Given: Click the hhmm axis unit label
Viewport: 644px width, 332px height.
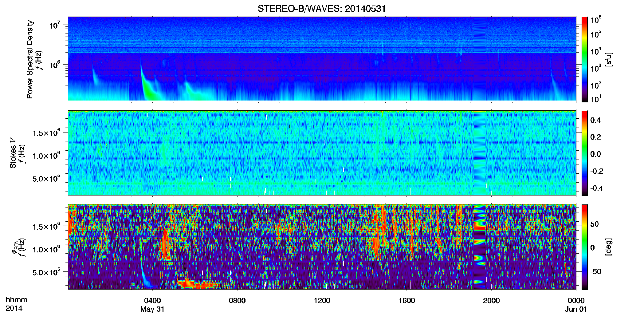Looking at the screenshot, I should 17,300.
